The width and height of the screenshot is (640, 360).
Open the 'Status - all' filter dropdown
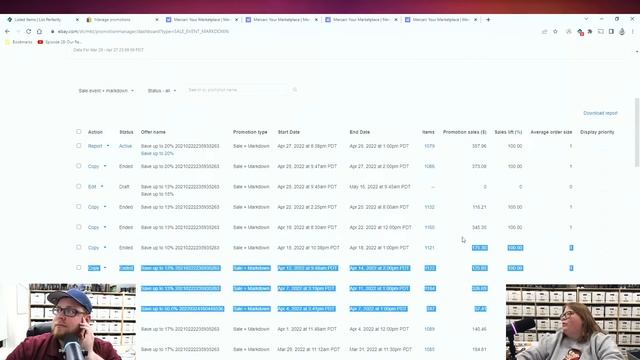pyautogui.click(x=162, y=91)
